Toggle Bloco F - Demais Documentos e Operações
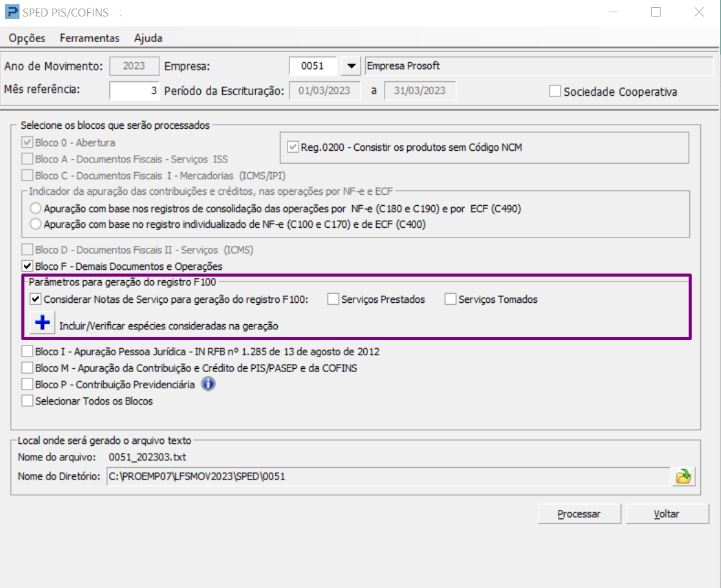 pyautogui.click(x=27, y=266)
